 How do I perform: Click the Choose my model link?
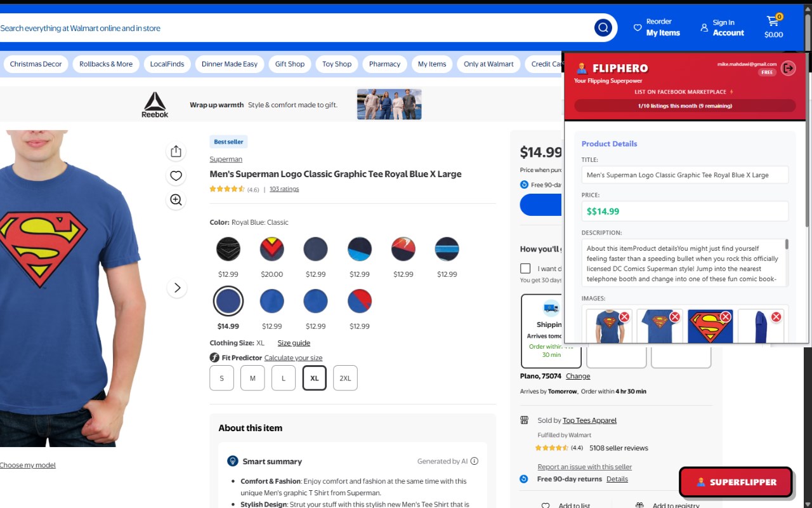[x=28, y=465]
